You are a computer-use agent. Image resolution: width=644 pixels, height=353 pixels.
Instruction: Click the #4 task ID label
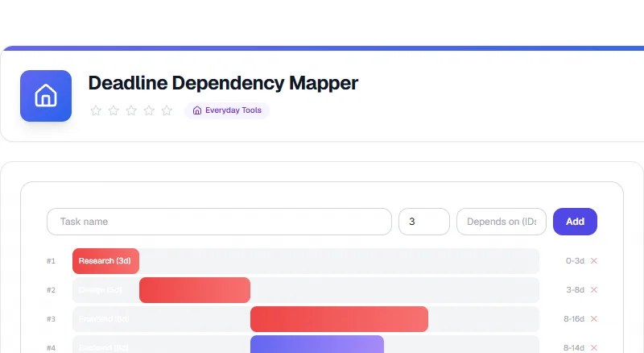coord(51,348)
